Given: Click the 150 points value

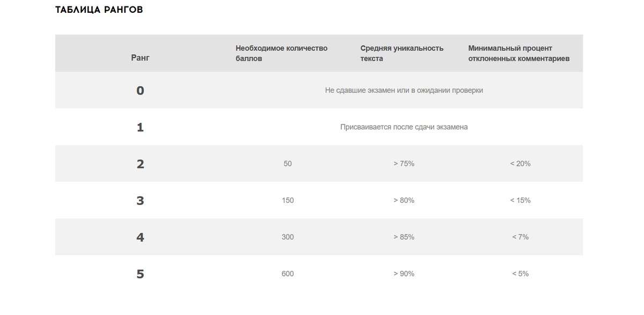Looking at the screenshot, I should pyautogui.click(x=288, y=200).
